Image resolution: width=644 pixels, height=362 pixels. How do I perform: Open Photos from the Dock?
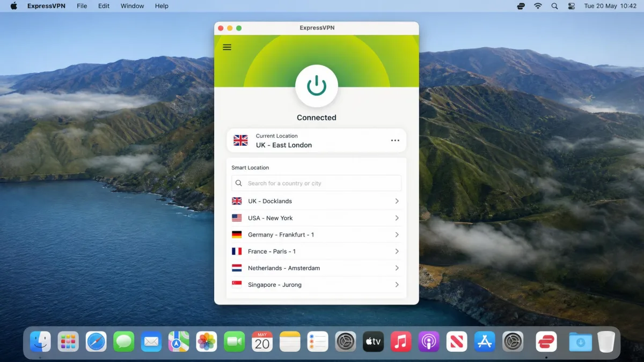(207, 342)
